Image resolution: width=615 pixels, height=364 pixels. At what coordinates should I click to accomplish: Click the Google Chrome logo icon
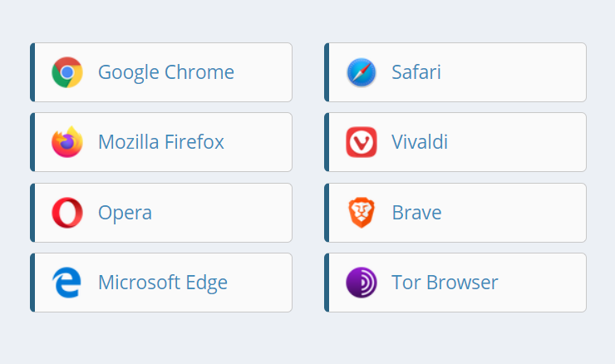(67, 72)
